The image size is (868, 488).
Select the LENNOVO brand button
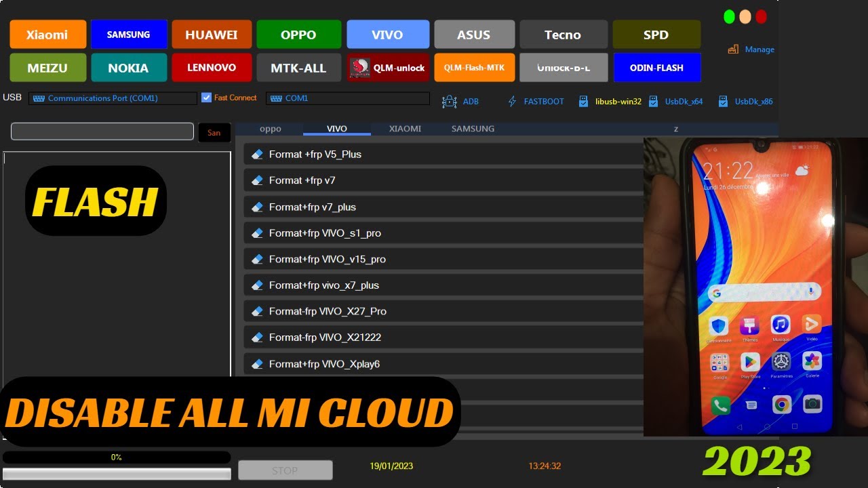[x=211, y=68]
